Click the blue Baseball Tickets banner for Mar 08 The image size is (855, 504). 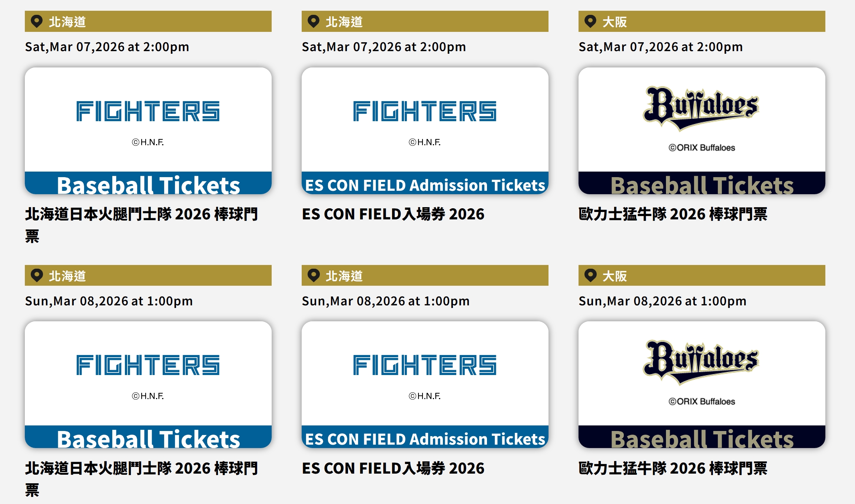pyautogui.click(x=148, y=438)
